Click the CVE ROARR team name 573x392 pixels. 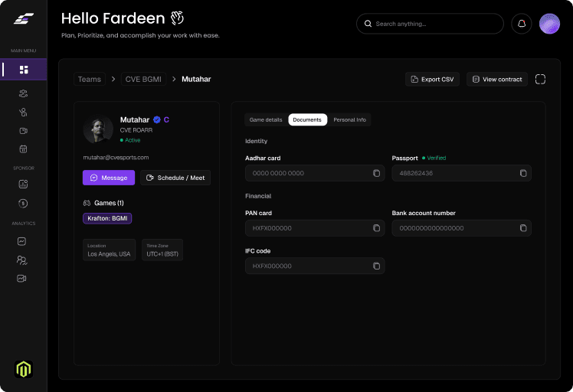click(x=136, y=130)
